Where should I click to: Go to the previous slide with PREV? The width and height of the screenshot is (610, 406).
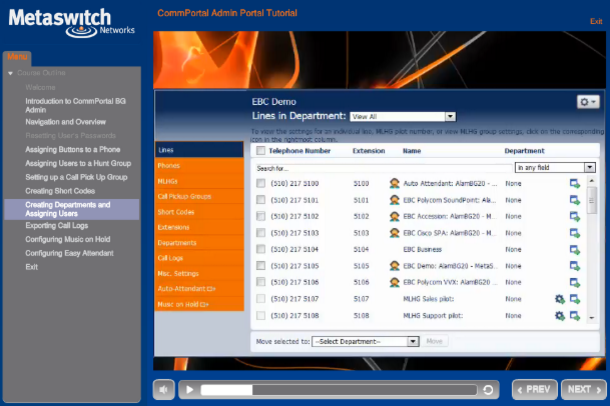coord(535,389)
